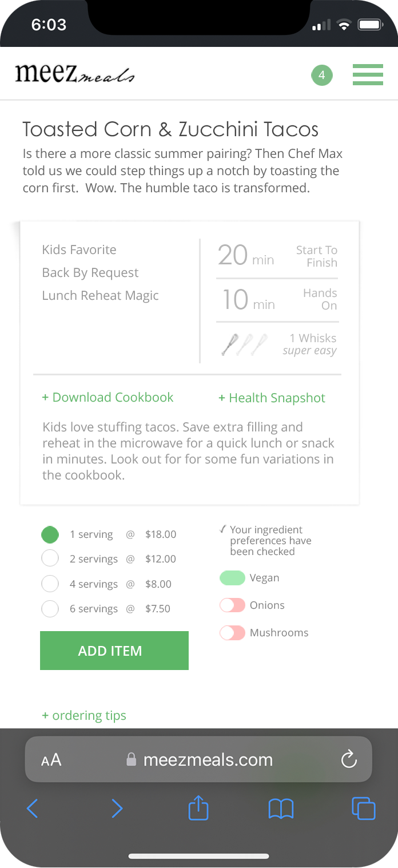This screenshot has height=868, width=398.
Task: Choose the 6 servings radio option
Action: pyautogui.click(x=50, y=609)
